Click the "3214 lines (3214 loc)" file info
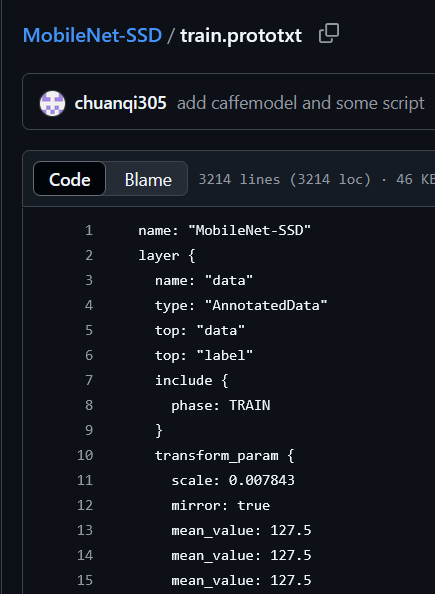435x594 pixels. click(x=285, y=179)
